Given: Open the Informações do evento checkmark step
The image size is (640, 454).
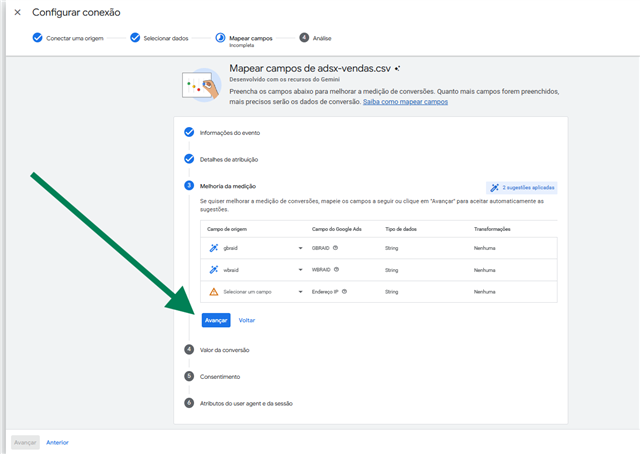Looking at the screenshot, I should [x=189, y=132].
